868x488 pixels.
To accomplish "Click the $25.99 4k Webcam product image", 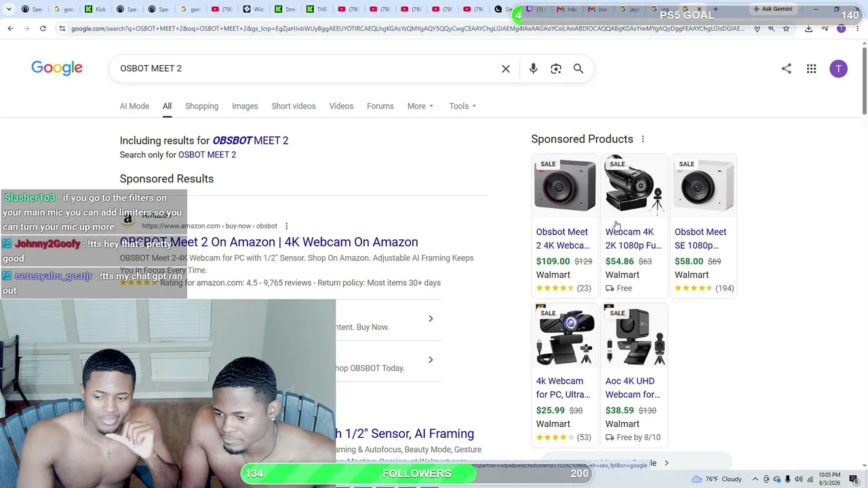I will 565,336.
